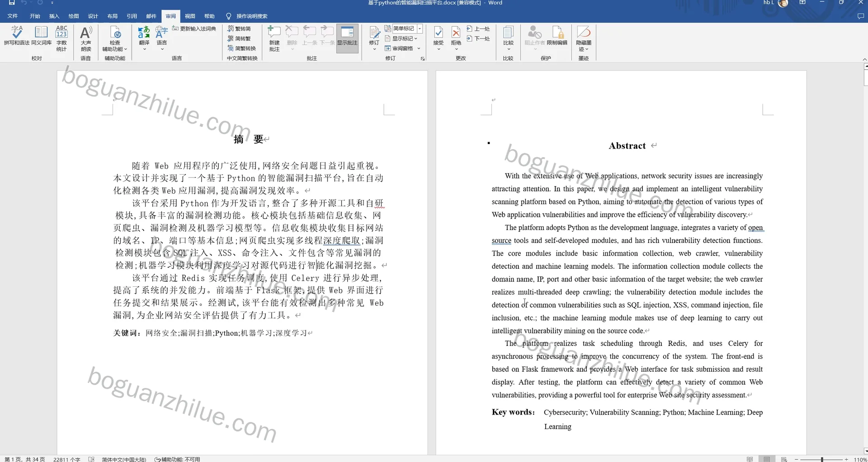Image resolution: width=868 pixels, height=462 pixels.
Task: Expand the 接受 accept dropdown arrow
Action: (x=439, y=49)
